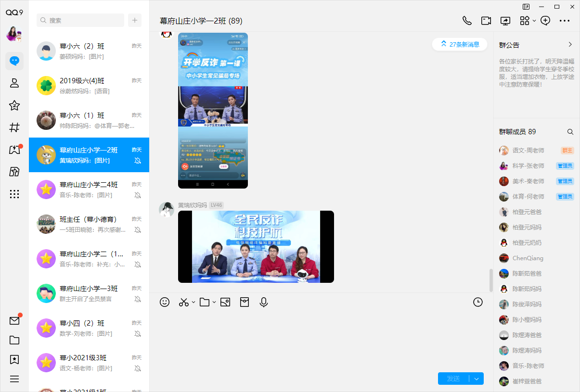Open the favorites bookmark icon in sidebar

click(14, 359)
